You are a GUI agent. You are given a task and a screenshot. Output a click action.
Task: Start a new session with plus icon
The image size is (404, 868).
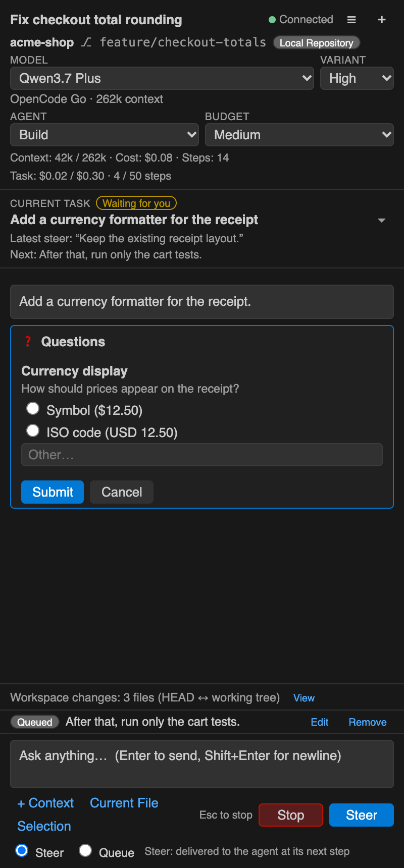point(382,20)
